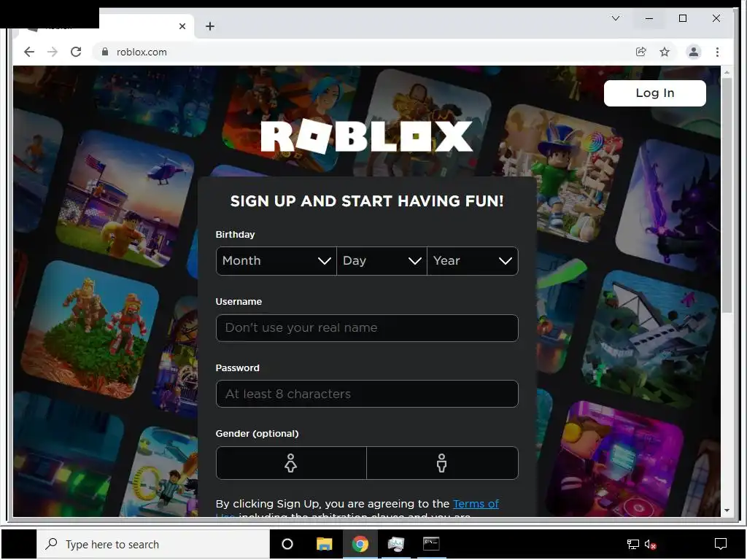The width and height of the screenshot is (747, 560).
Task: Click the Chrome icon on taskbar
Action: (360, 544)
